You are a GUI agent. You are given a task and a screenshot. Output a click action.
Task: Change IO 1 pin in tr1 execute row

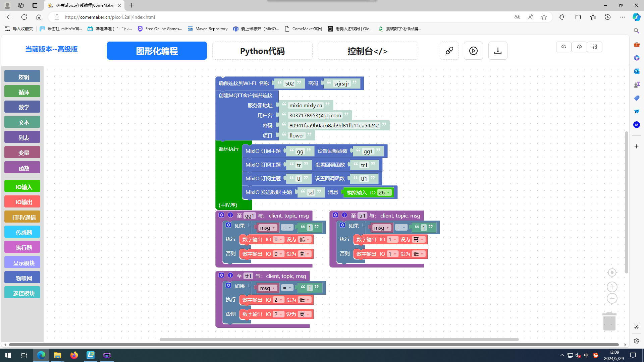click(392, 239)
